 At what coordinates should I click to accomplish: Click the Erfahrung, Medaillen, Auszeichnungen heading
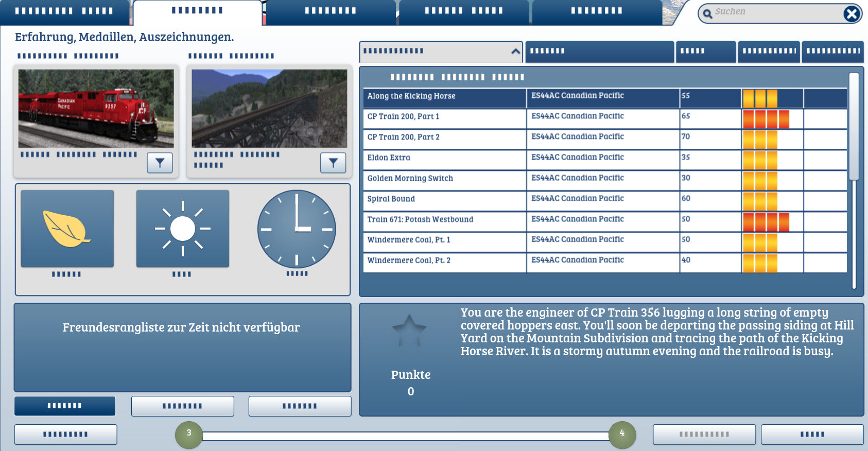[124, 38]
